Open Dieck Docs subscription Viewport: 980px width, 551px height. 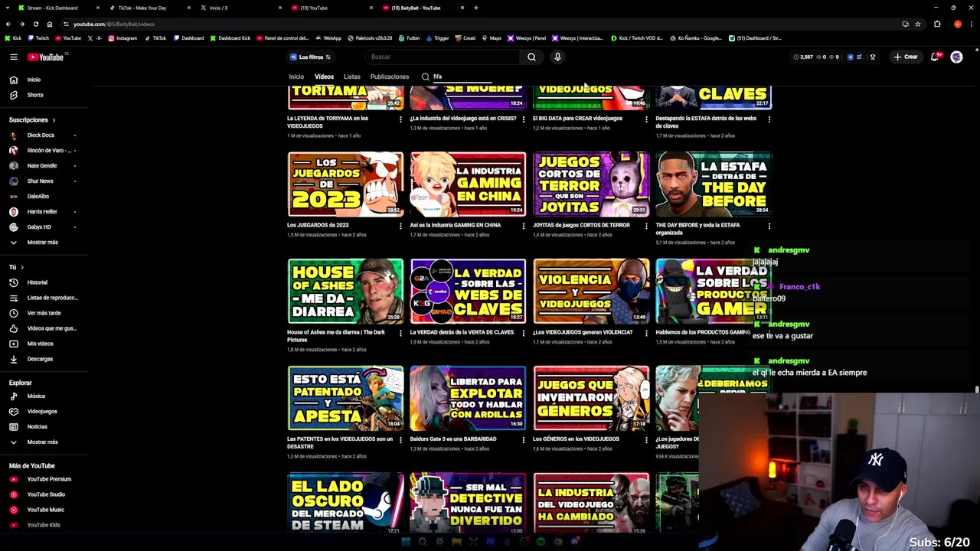[x=41, y=135]
